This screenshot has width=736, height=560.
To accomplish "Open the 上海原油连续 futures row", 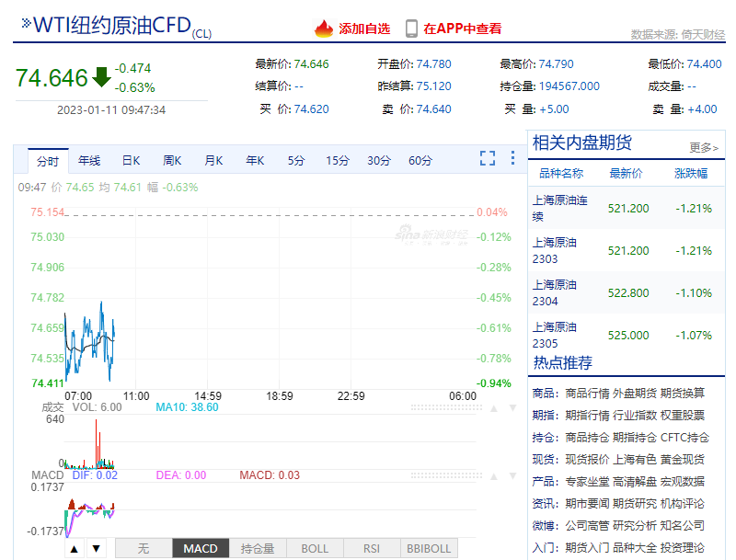I will pos(627,208).
